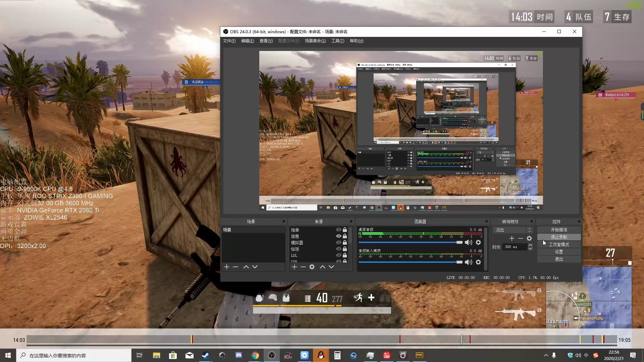Image resolution: width=644 pixels, height=362 pixels.
Task: Mute the 音频输入捕获 speaker icon
Action: click(468, 262)
